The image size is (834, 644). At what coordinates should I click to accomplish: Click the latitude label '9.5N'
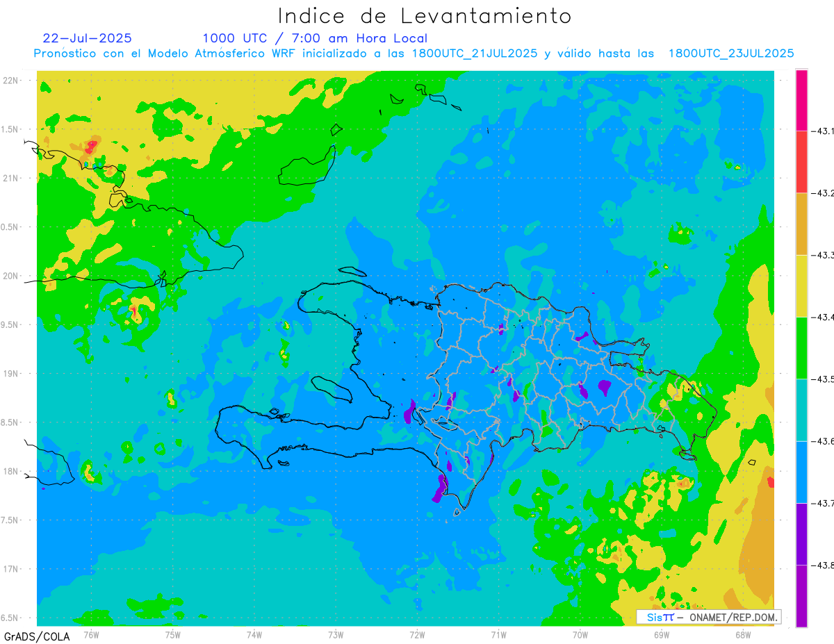click(10, 325)
